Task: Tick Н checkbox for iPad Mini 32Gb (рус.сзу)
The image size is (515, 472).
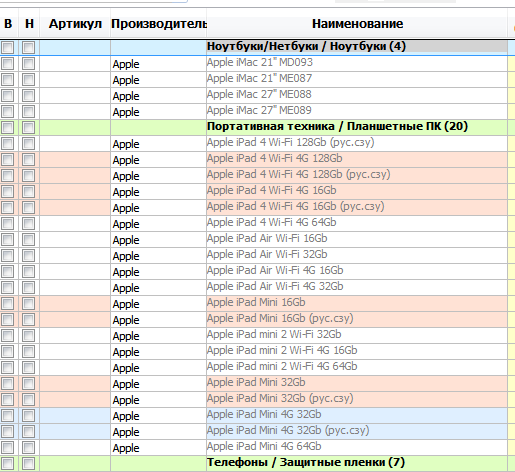Action: [28, 399]
